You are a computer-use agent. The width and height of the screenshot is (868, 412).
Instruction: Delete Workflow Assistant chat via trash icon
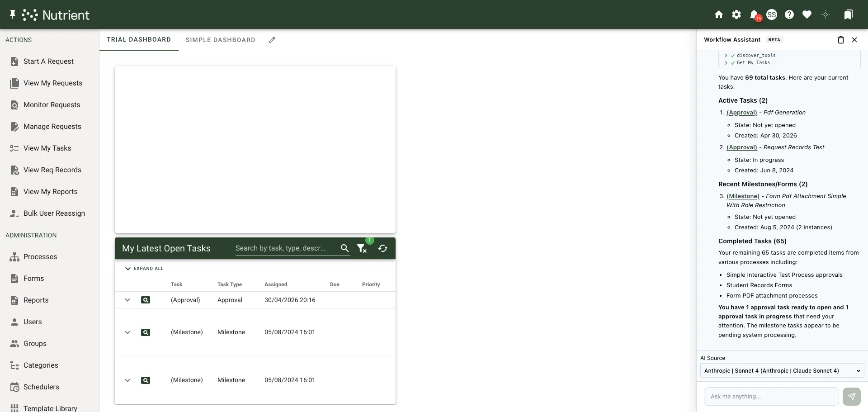click(x=841, y=40)
